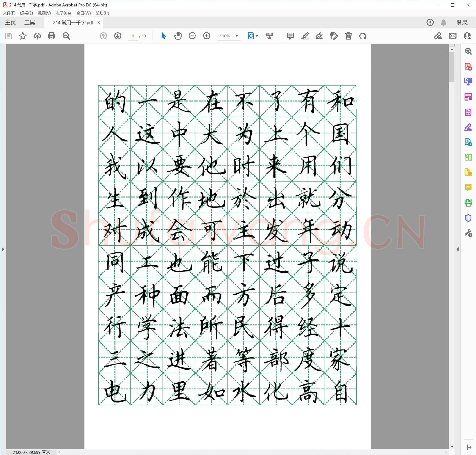
Task: Click the page number input field
Action: point(133,36)
